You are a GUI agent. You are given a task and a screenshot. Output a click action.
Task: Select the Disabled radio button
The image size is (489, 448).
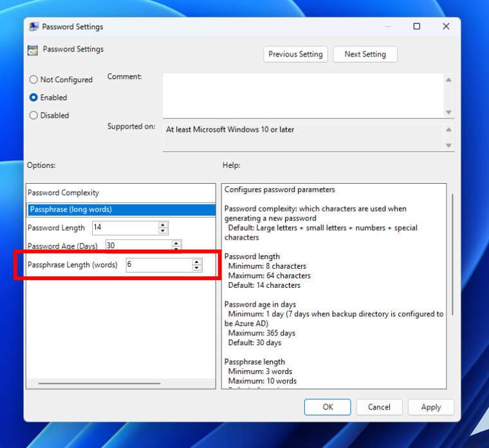33,116
